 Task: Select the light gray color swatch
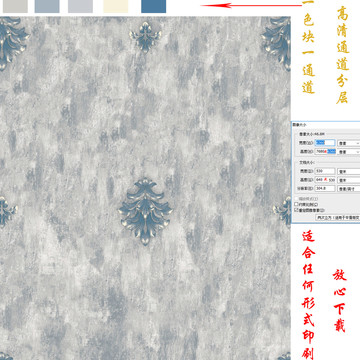[x=15, y=6]
